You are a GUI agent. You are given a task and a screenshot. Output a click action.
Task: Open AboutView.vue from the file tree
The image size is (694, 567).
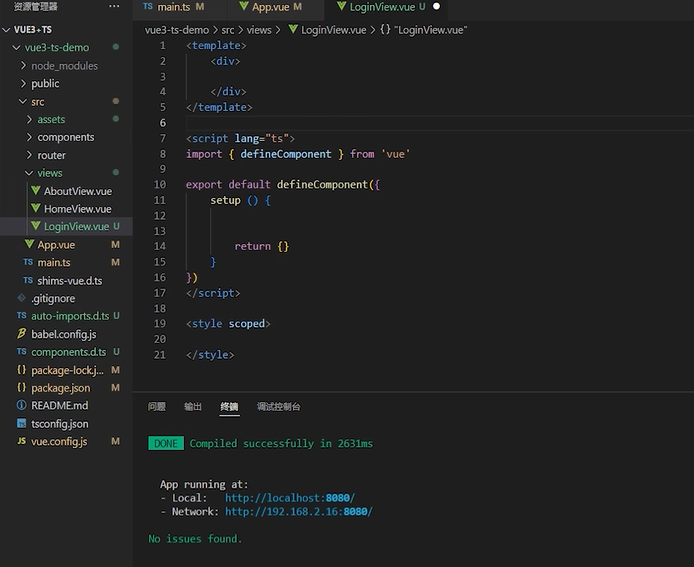(77, 191)
